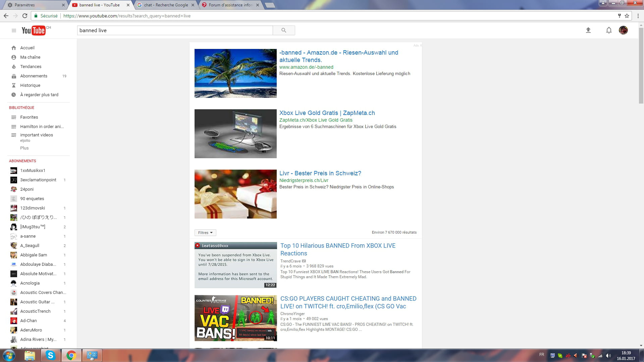Viewport: 644px width, 362px height.
Task: Expand library with Plus link
Action: (24, 148)
